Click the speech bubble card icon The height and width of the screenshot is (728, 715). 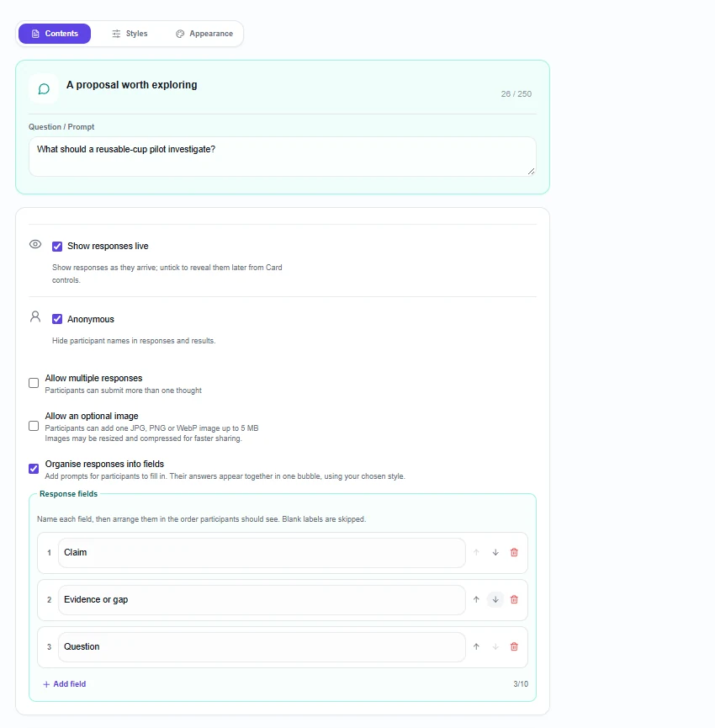(44, 88)
